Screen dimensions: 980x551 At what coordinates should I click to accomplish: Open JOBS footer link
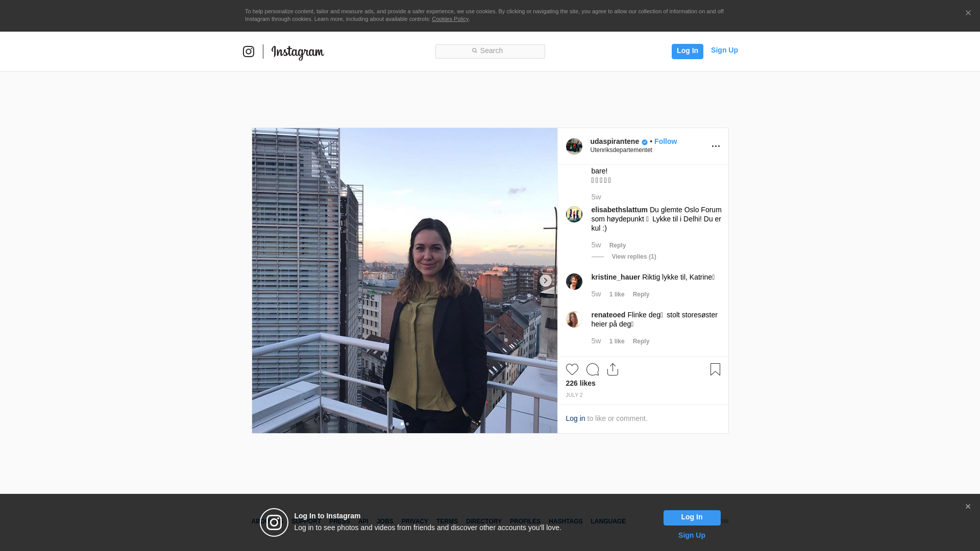coord(385,521)
